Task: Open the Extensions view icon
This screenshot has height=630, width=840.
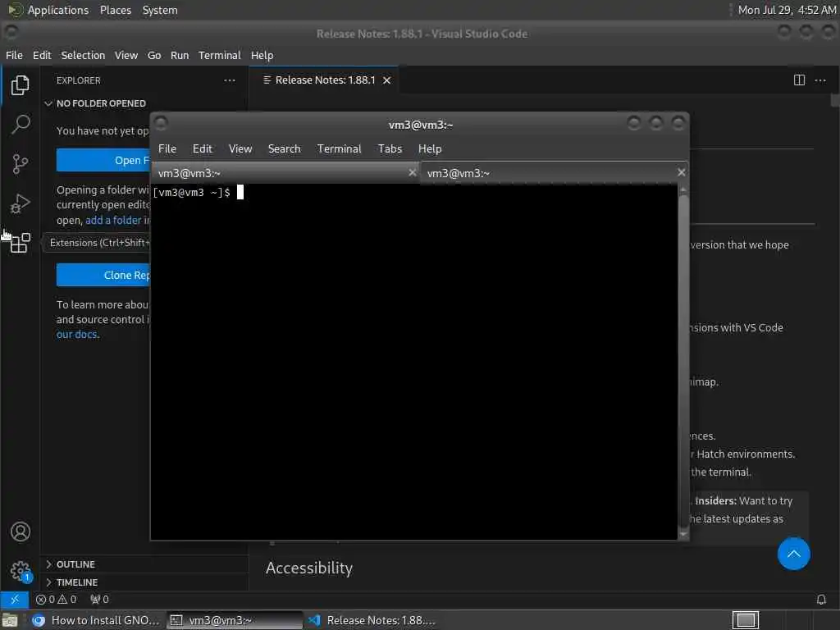Action: (x=21, y=243)
